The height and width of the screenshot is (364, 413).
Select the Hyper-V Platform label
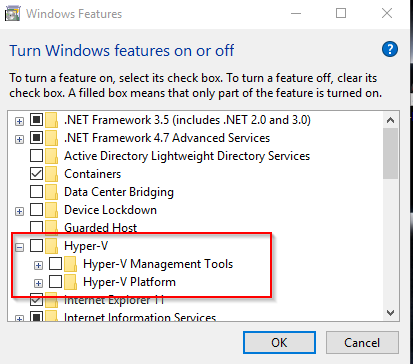(129, 282)
